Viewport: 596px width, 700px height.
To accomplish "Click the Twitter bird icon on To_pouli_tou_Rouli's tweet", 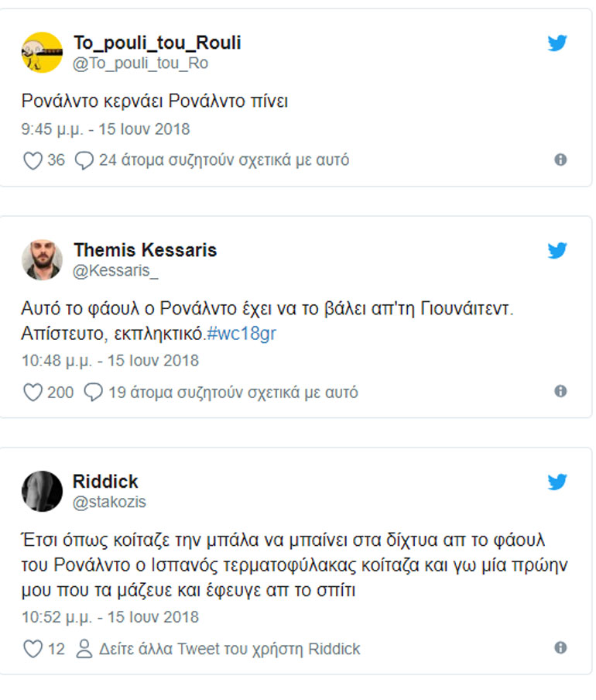I will (557, 43).
